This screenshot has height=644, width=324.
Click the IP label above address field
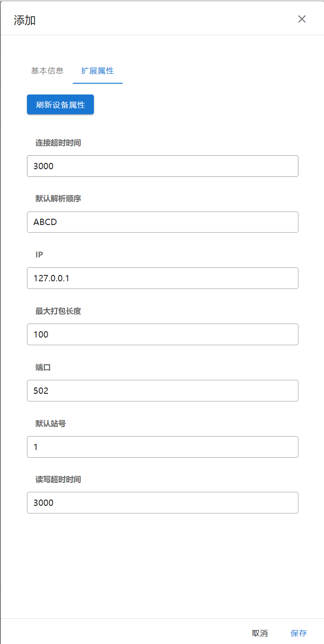coord(40,255)
